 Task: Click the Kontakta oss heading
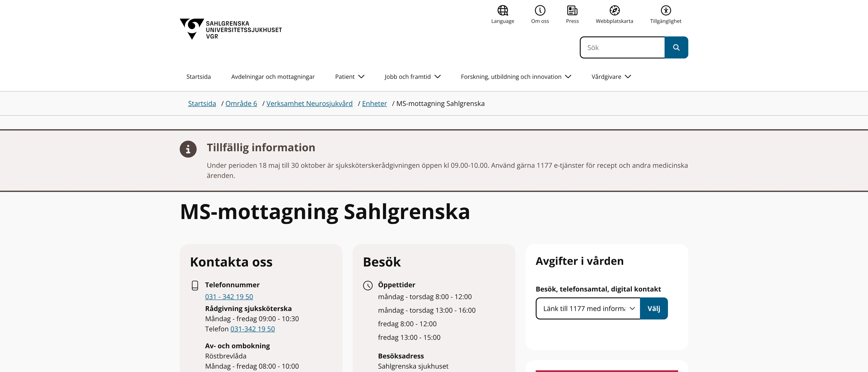pyautogui.click(x=231, y=262)
